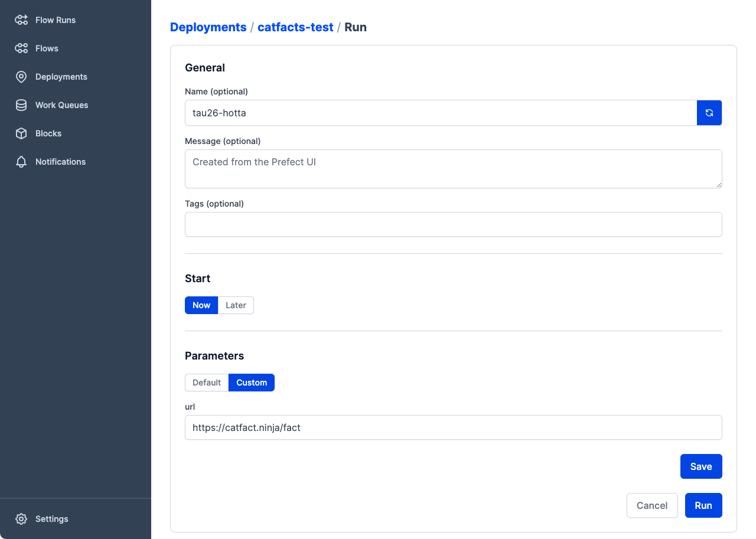
Task: Open Work Queues section
Action: point(62,105)
